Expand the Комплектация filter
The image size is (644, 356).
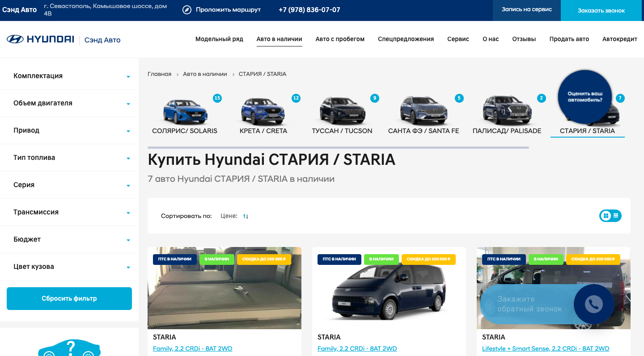pos(69,76)
